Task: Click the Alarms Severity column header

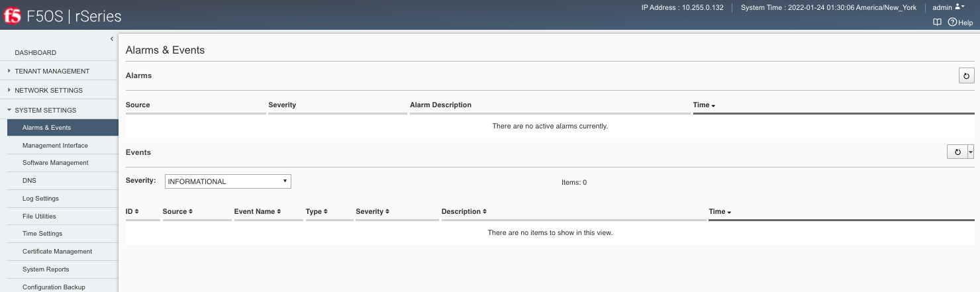Action: (282, 105)
